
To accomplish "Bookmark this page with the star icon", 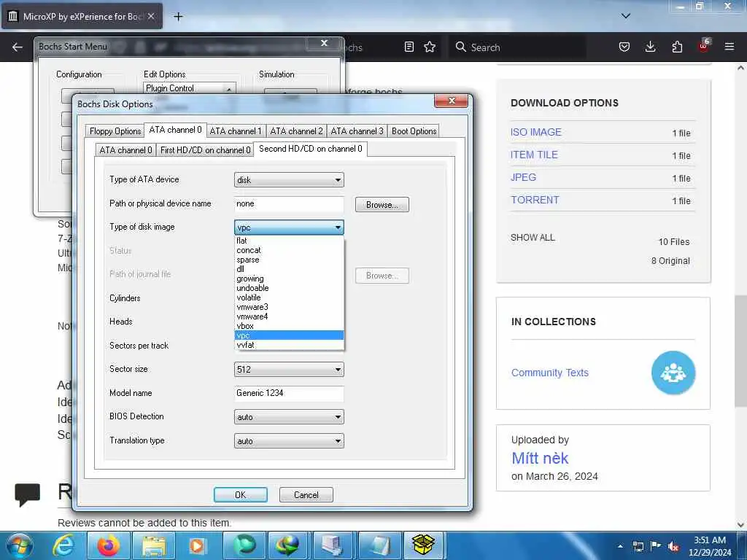I will click(x=430, y=47).
